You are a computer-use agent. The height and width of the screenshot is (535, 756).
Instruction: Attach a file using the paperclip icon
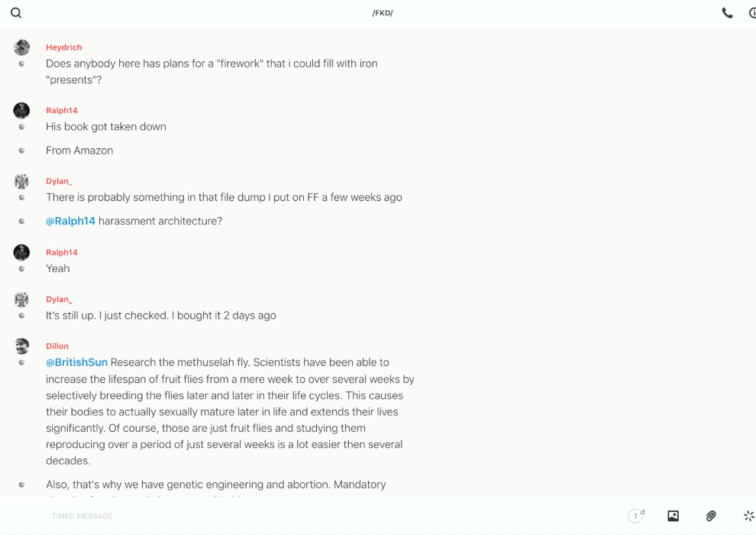tap(711, 516)
